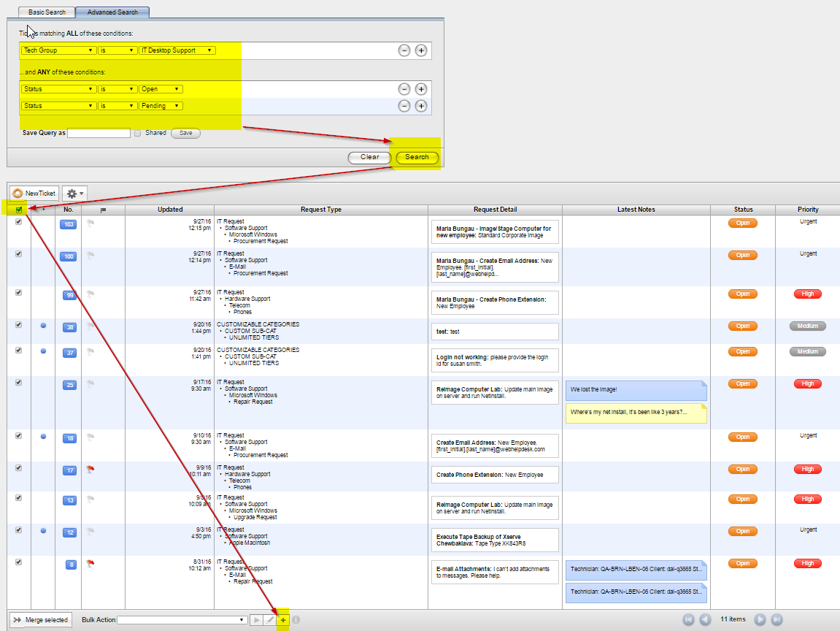Switch to the Basic Search tab
Screen dimensions: 840x631
45,12
